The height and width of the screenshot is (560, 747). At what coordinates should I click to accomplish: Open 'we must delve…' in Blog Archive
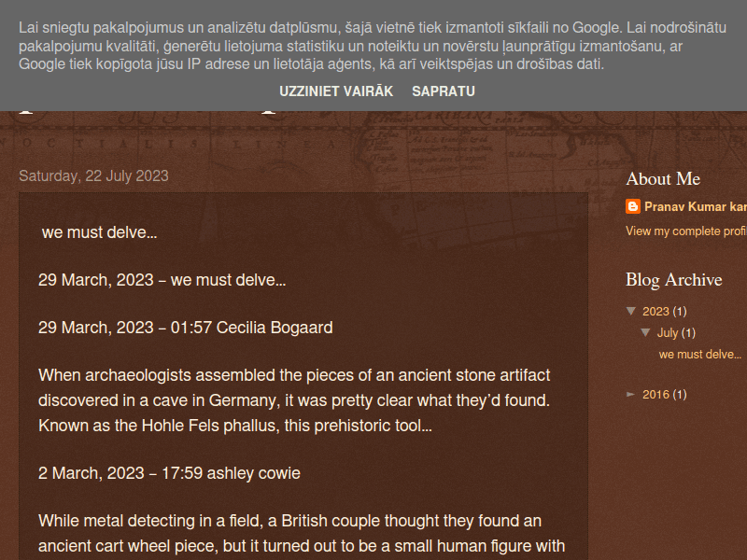point(699,355)
